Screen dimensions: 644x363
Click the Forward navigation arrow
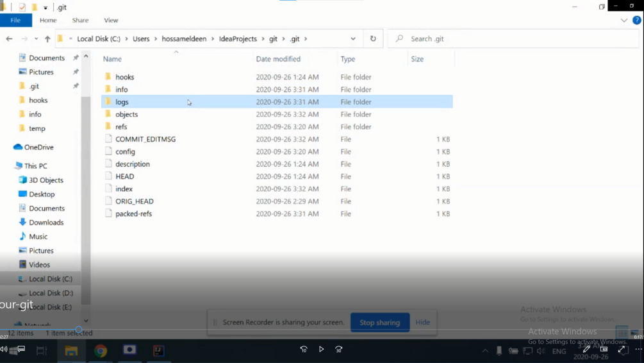[x=24, y=38]
